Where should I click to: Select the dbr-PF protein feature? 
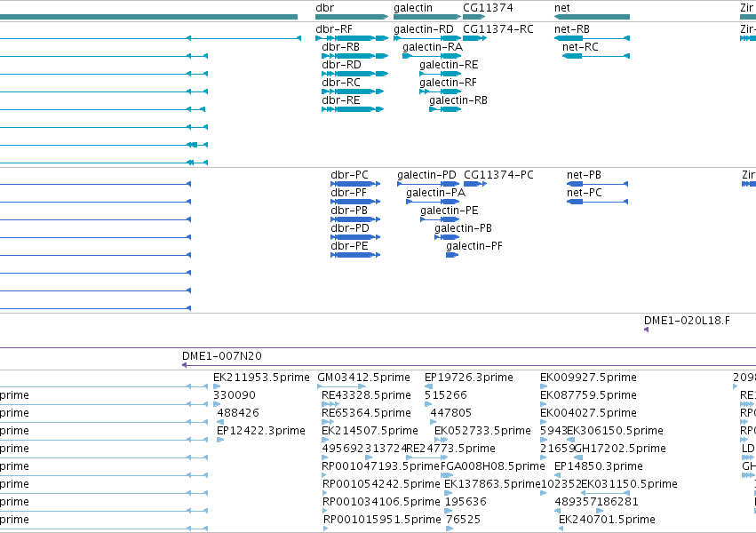355,202
